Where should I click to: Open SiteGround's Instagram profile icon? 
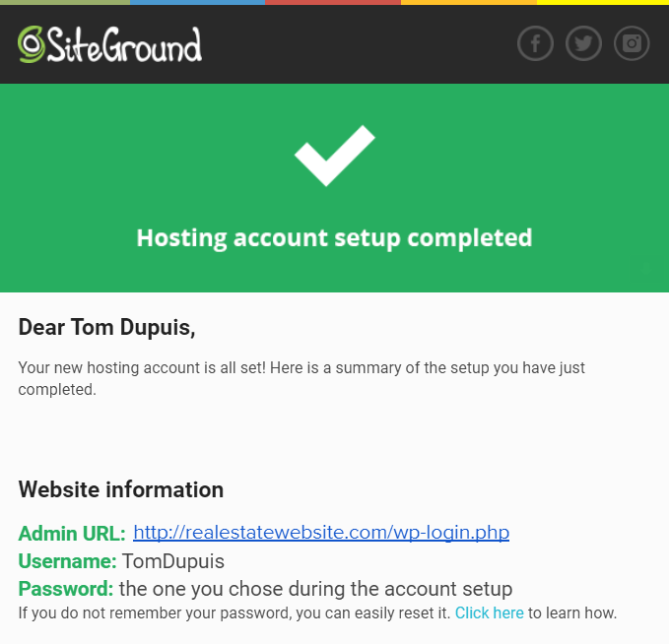pos(632,43)
